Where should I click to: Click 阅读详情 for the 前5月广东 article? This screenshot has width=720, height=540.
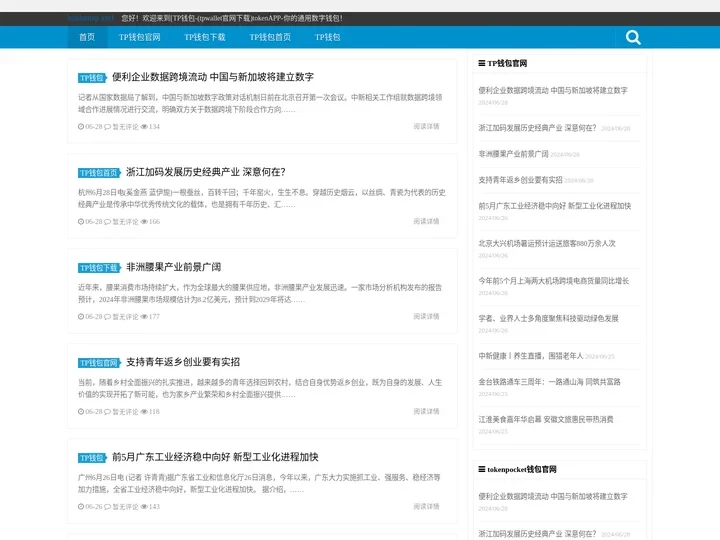coord(426,506)
